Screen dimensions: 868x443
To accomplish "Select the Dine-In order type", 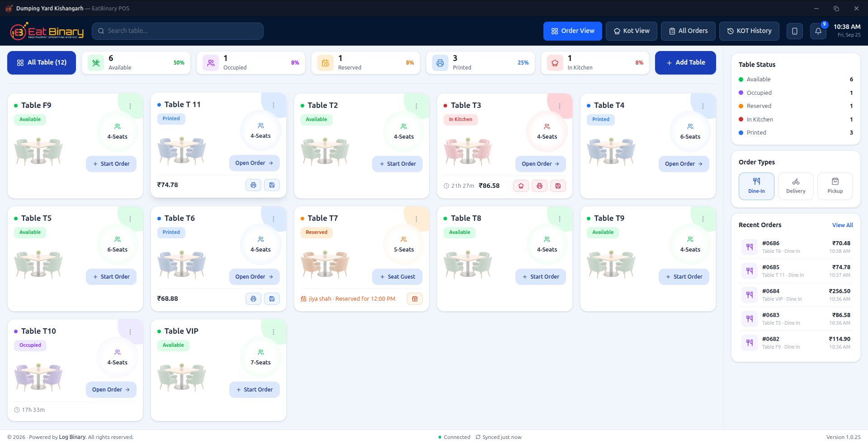I will pyautogui.click(x=756, y=186).
